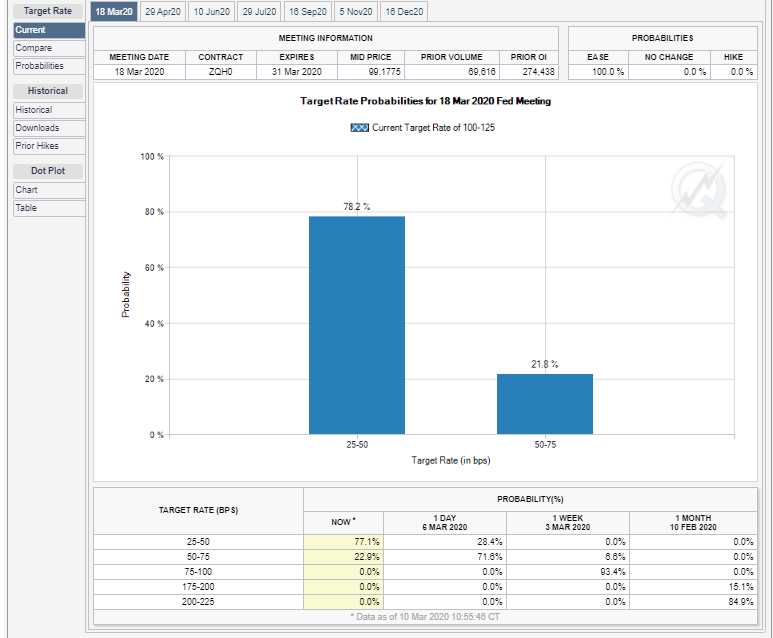Go to the 16 Sep20 meeting tab
This screenshot has height=638, width=773.
(x=308, y=11)
